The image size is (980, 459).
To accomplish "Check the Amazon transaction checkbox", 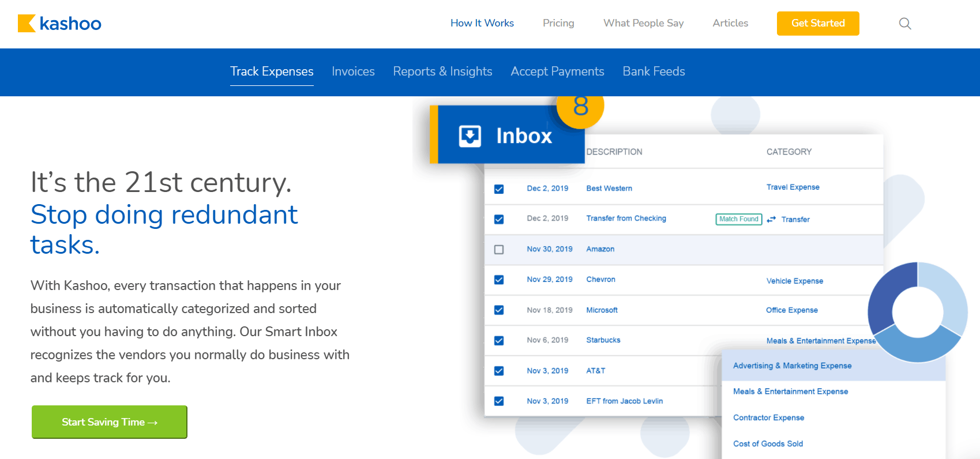I will [x=499, y=250].
